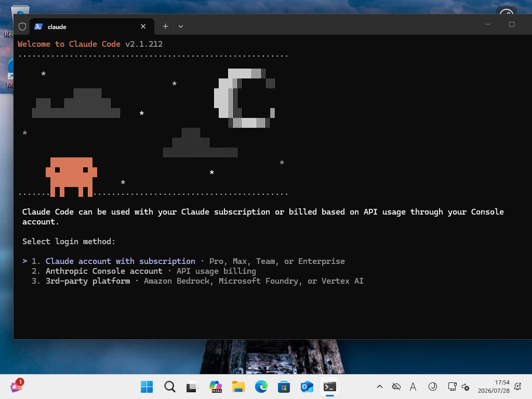Expand the new tab profile dropdown

point(181,26)
